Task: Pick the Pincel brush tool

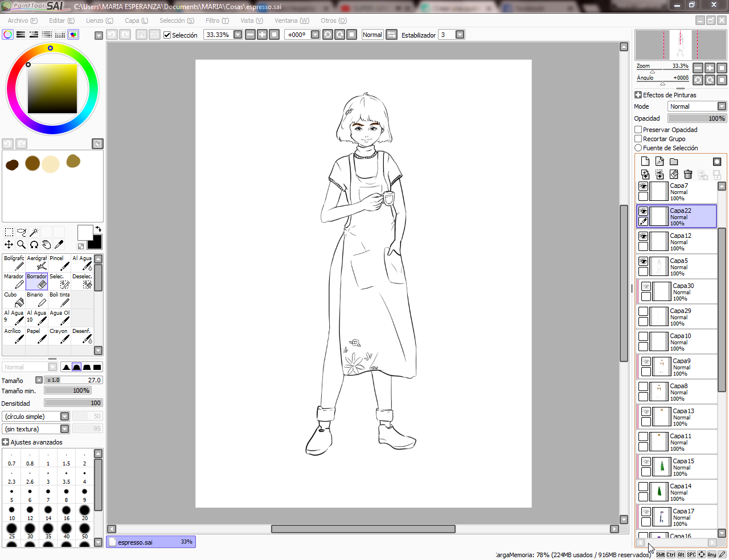Action: (x=60, y=263)
